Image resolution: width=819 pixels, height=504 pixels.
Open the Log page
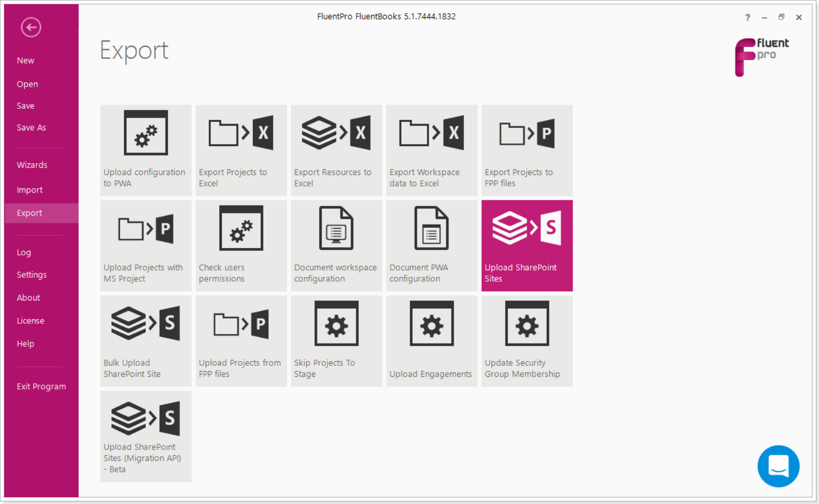point(24,252)
